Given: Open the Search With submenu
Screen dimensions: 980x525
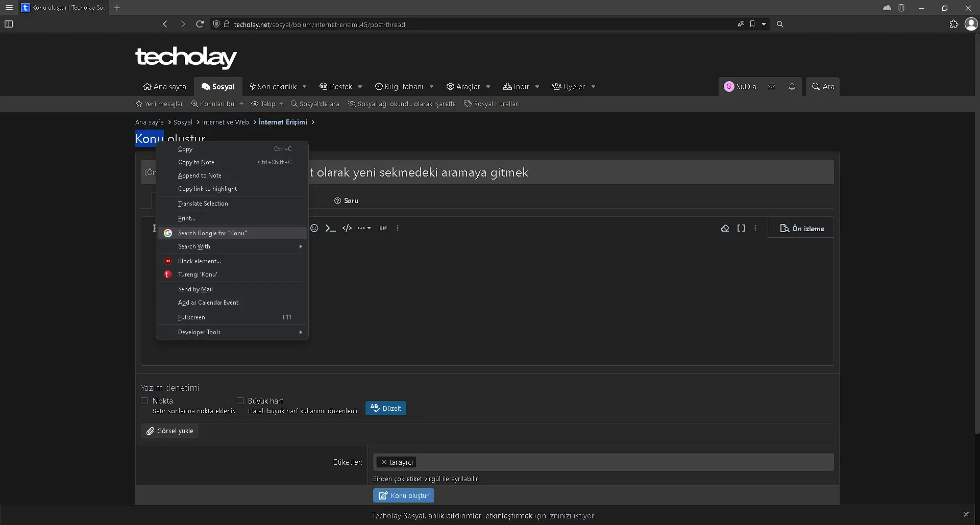Looking at the screenshot, I should coord(232,246).
